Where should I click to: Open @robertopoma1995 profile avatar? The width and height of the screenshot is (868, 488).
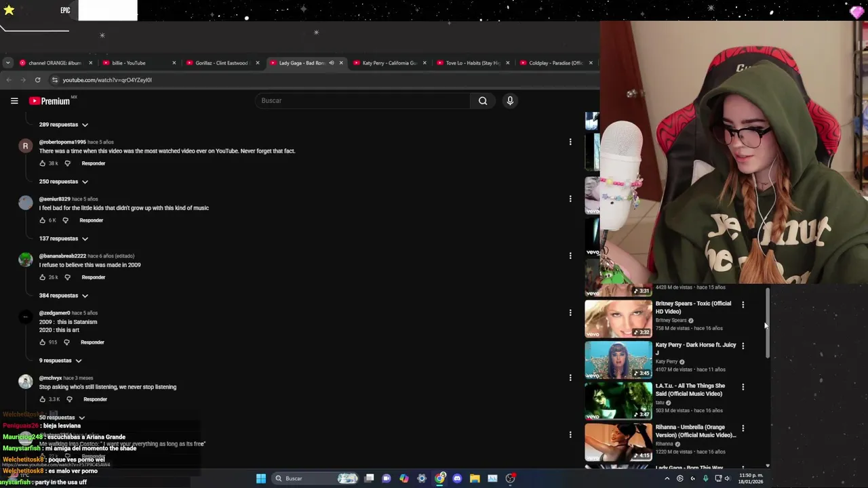click(x=25, y=146)
